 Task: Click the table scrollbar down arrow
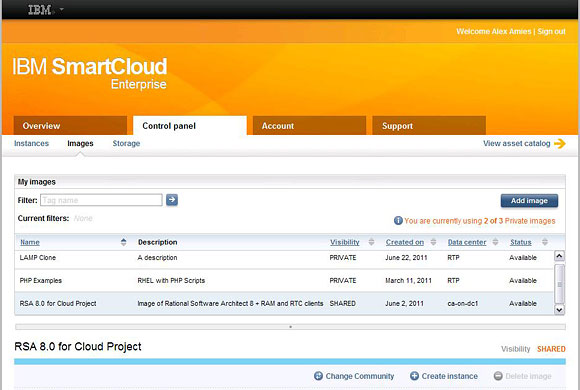pyautogui.click(x=559, y=309)
